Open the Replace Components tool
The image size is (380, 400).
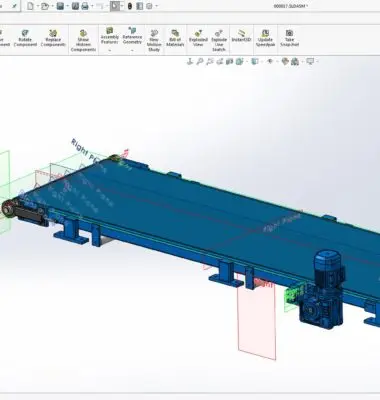(53, 38)
